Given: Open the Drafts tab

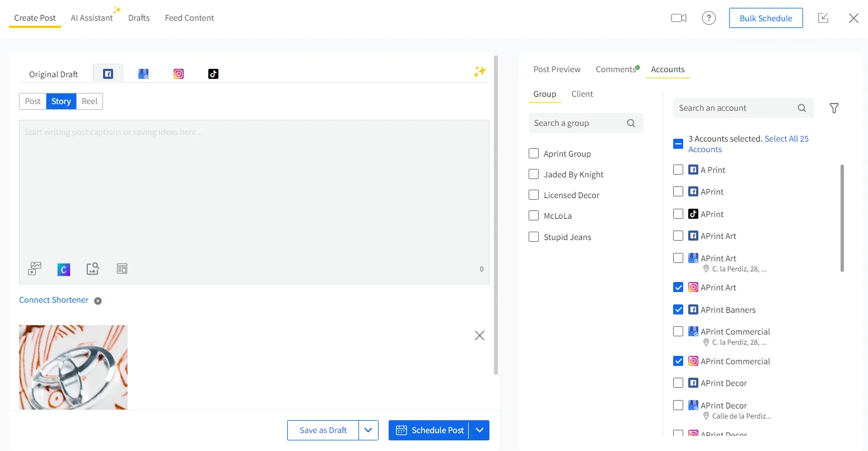Looking at the screenshot, I should click(139, 18).
